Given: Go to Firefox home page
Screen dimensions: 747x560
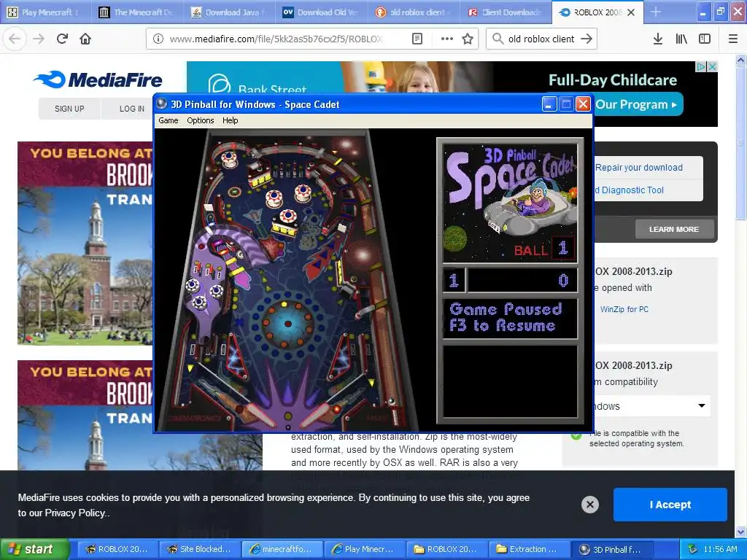Looking at the screenshot, I should pos(85,39).
